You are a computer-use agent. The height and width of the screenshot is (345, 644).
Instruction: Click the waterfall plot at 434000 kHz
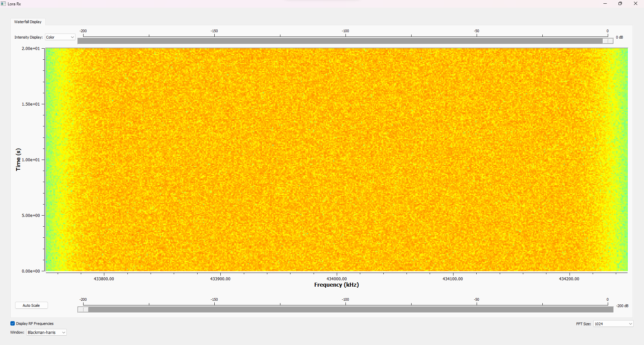click(337, 160)
